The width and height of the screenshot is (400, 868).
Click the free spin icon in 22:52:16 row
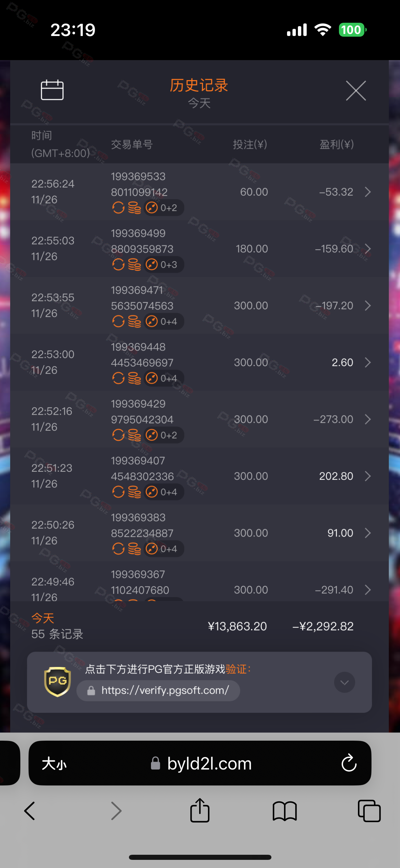click(x=118, y=435)
